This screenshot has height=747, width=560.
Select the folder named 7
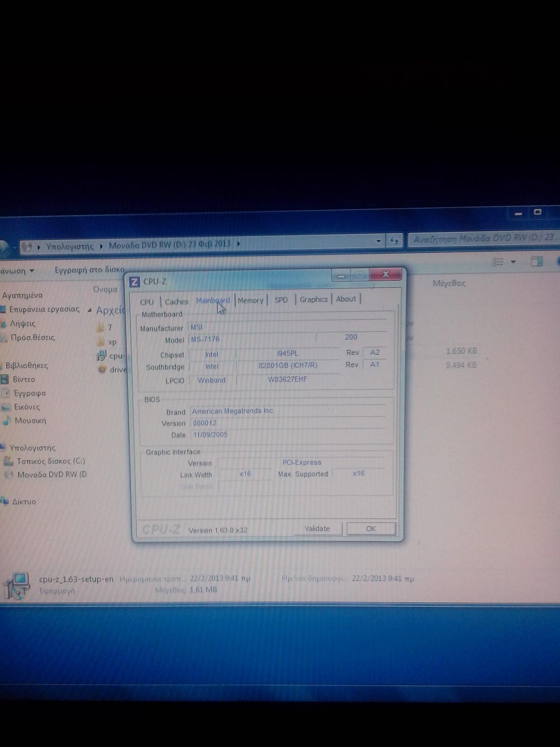point(110,328)
